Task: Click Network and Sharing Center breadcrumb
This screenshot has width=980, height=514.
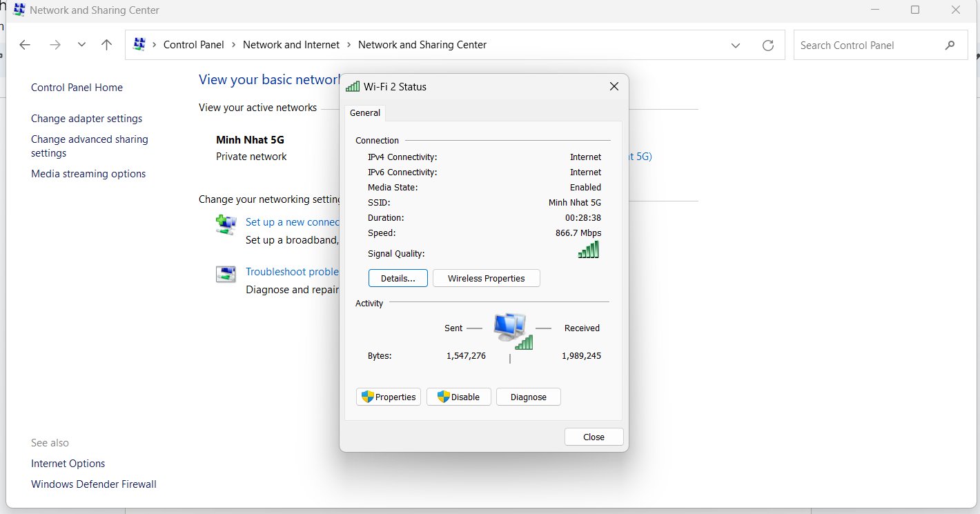Action: [x=422, y=45]
